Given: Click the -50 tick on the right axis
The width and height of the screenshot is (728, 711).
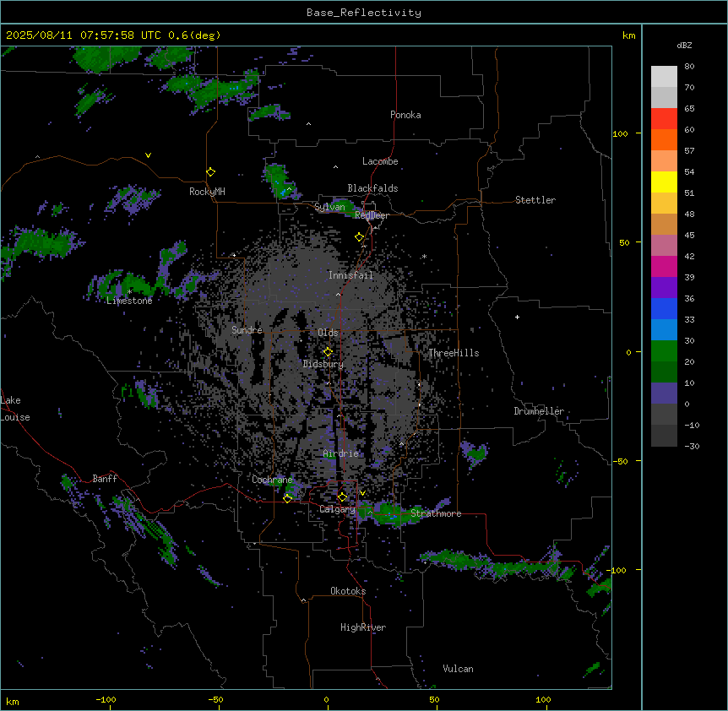Looking at the screenshot, I should point(620,461).
